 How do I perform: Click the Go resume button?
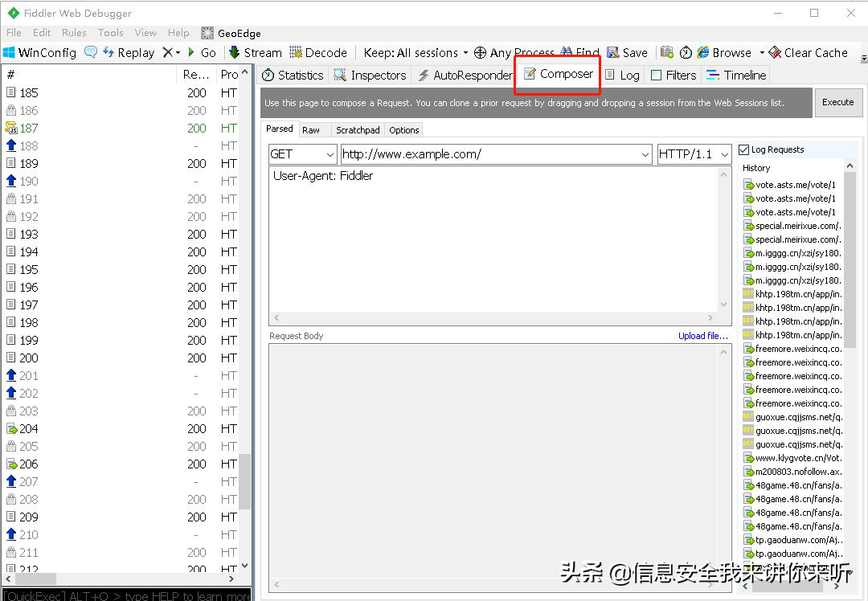point(202,52)
